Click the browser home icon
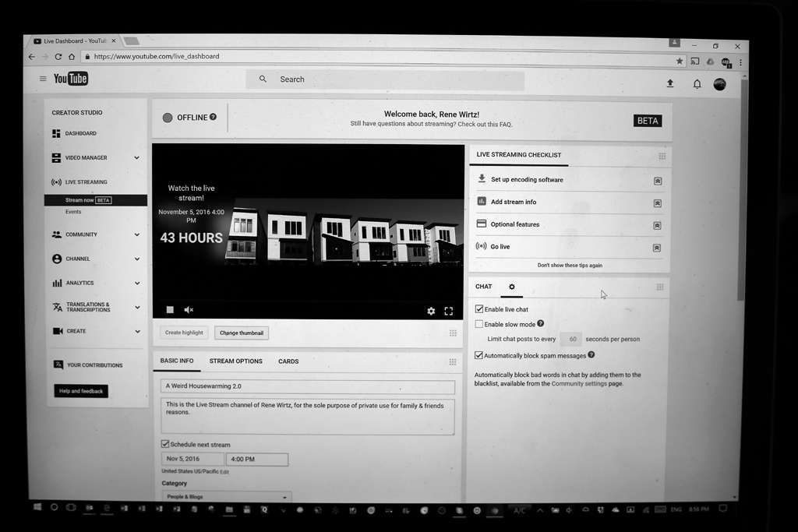 point(72,56)
